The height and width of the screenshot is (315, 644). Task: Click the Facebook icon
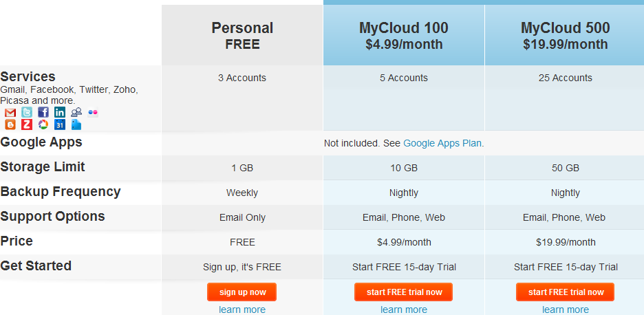(43, 113)
